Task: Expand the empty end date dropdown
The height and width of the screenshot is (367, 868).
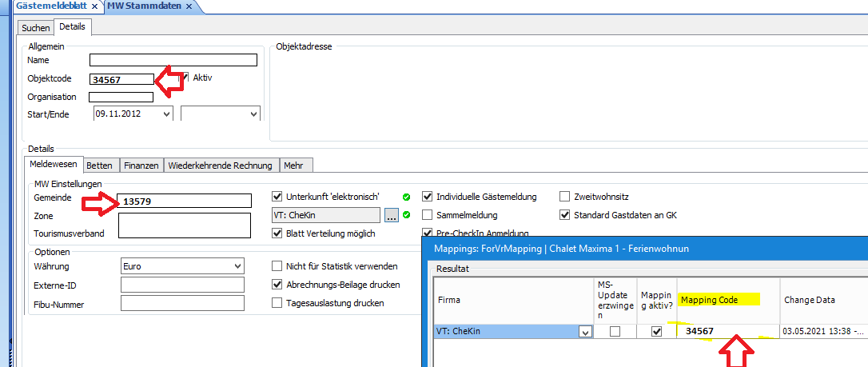Action: click(x=253, y=114)
